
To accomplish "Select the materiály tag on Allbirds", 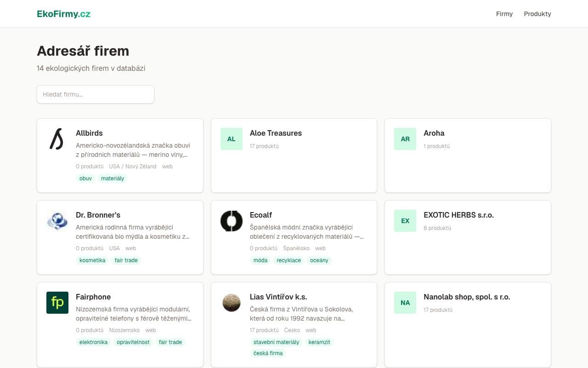I will tap(113, 178).
